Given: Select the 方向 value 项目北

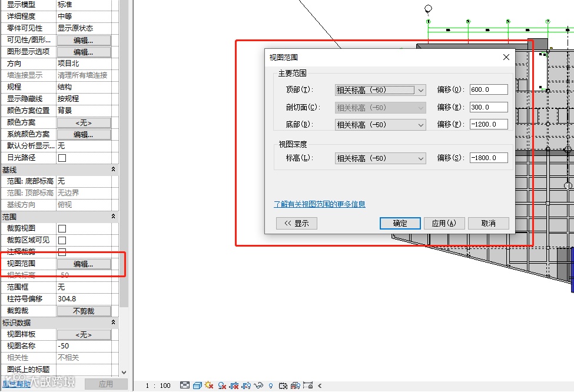Looking at the screenshot, I should point(84,64).
